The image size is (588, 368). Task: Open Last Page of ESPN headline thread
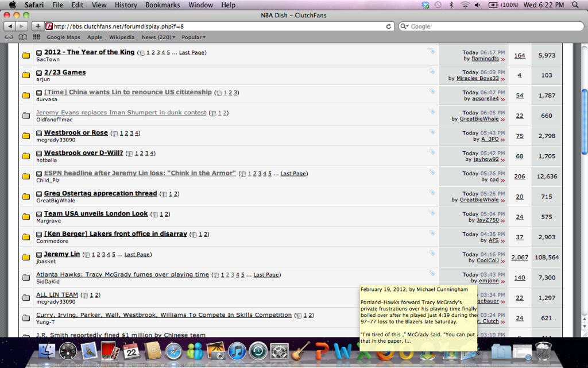click(293, 174)
